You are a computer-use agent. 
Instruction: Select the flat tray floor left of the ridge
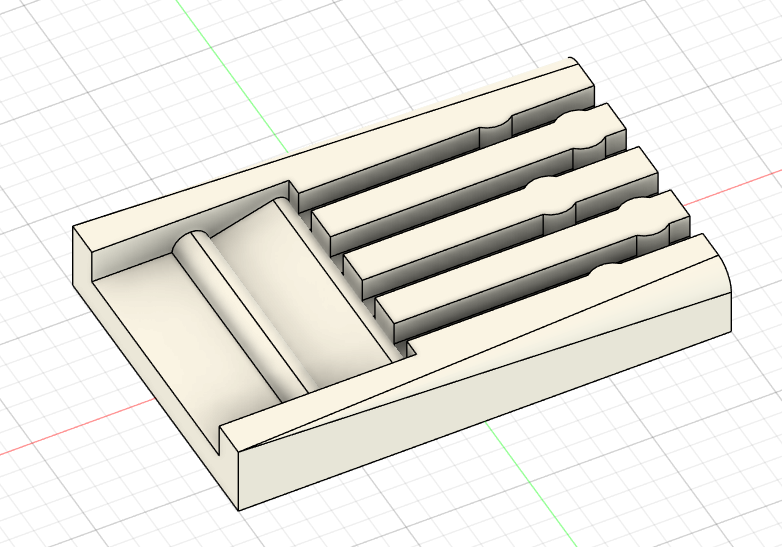(x=187, y=329)
